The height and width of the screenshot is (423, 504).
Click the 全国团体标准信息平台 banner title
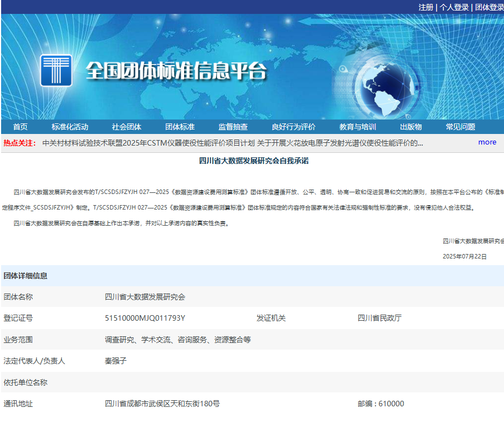click(x=176, y=71)
